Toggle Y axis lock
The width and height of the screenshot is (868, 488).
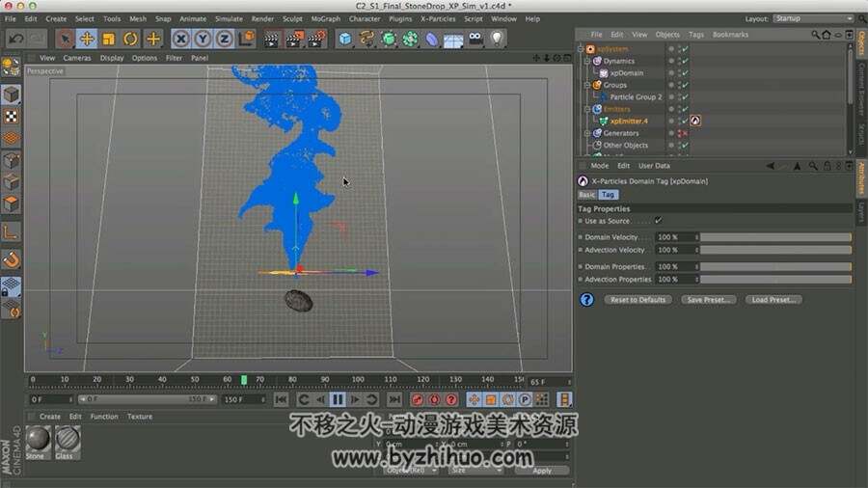pyautogui.click(x=203, y=39)
